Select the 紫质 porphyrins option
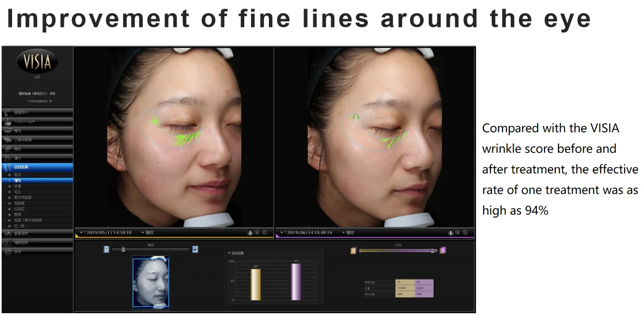644x319 pixels. pos(37,214)
